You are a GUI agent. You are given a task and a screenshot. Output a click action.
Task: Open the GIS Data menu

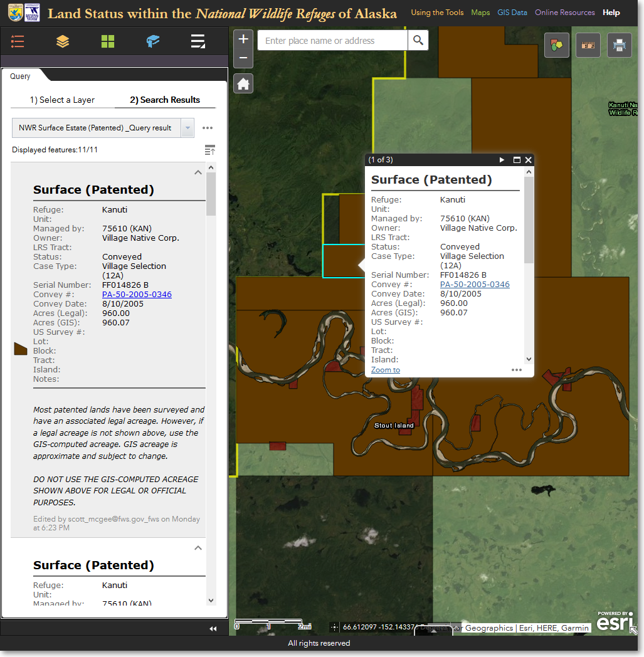(512, 13)
